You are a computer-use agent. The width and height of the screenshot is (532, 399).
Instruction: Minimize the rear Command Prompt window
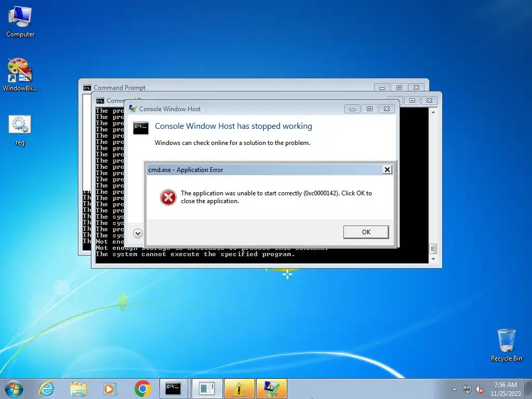click(382, 87)
